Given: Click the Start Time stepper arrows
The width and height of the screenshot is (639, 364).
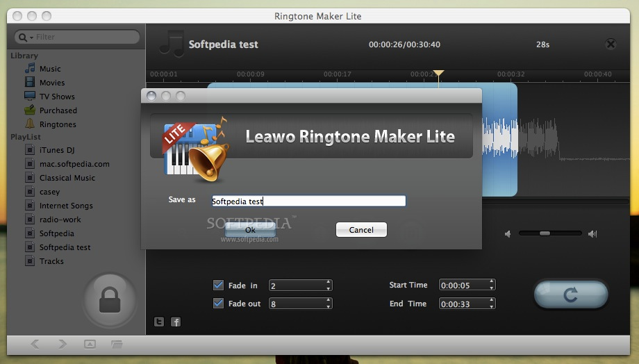Looking at the screenshot, I should tap(492, 285).
